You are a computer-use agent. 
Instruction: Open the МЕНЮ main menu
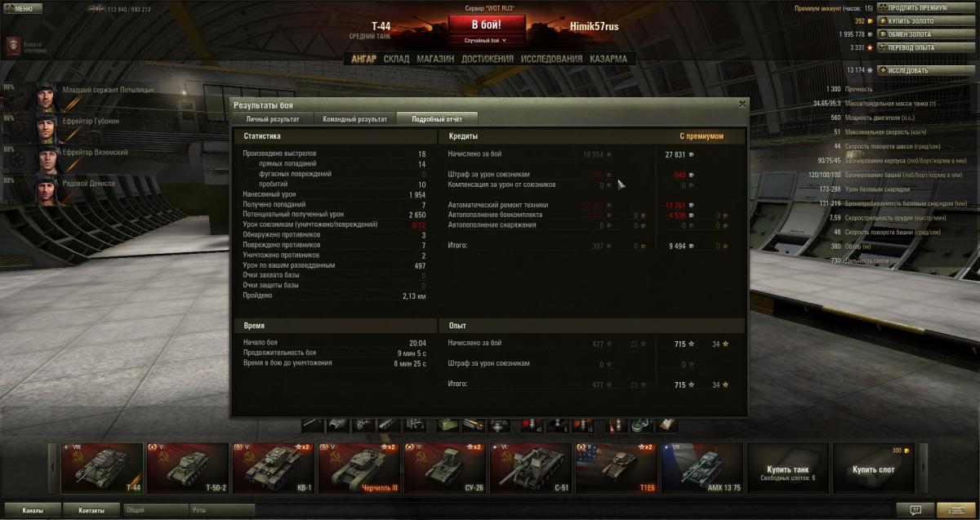click(x=22, y=9)
